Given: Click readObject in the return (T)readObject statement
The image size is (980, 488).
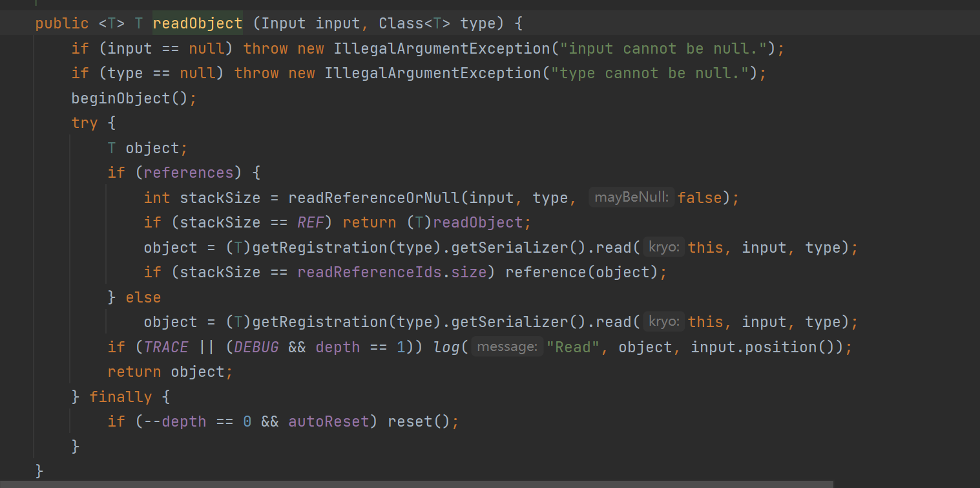Looking at the screenshot, I should 477,222.
